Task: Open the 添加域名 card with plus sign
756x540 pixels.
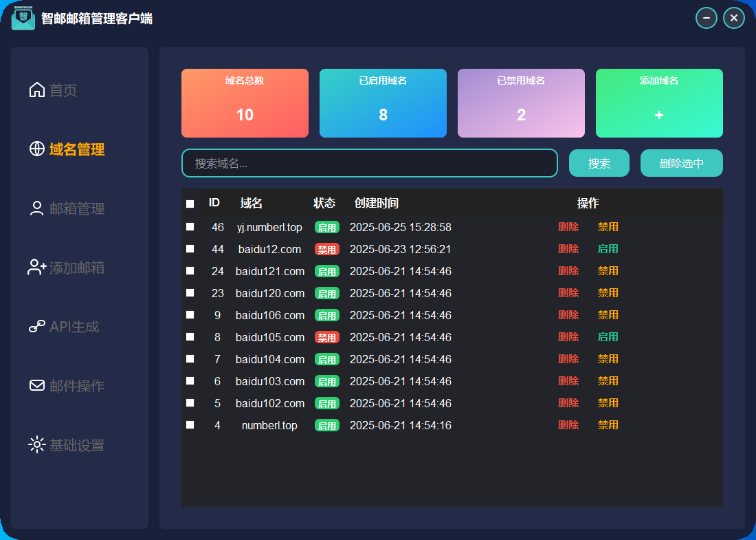Action: [659, 103]
